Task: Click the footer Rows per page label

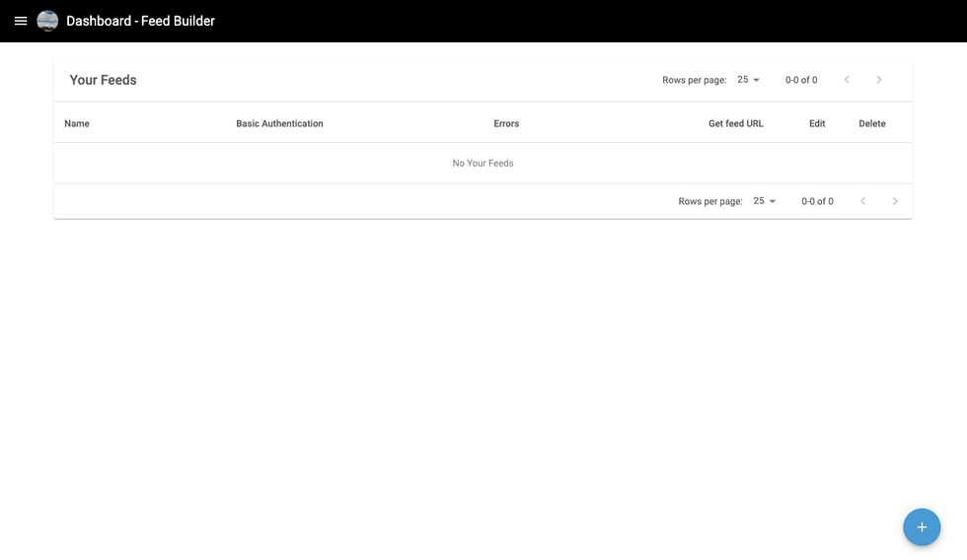Action: pyautogui.click(x=709, y=201)
